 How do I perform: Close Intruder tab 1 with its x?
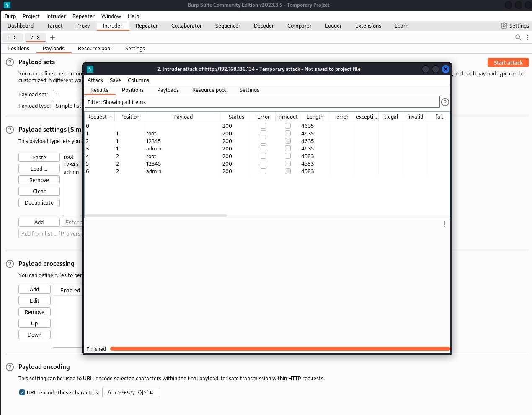15,38
